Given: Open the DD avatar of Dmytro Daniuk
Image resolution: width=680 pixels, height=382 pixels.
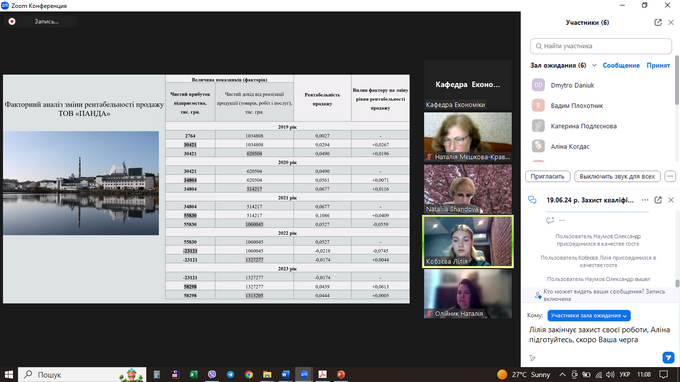Looking at the screenshot, I should (538, 85).
